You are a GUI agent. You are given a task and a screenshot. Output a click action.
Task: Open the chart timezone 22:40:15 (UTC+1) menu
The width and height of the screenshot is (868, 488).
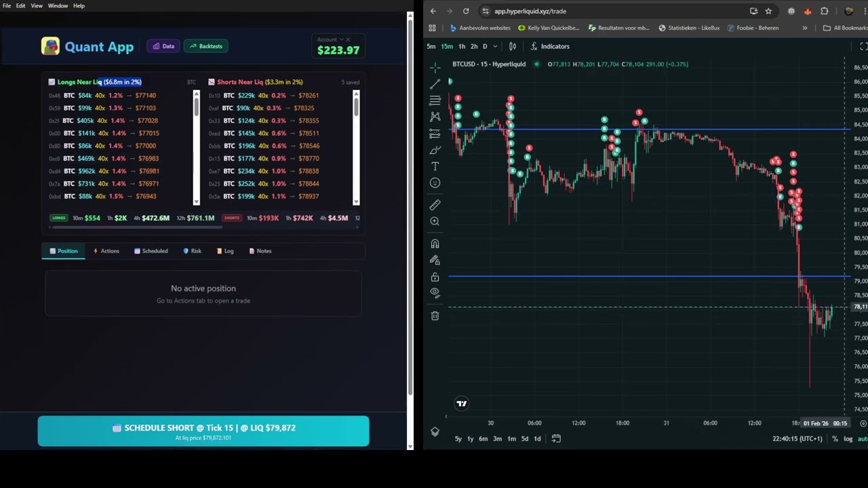tap(797, 439)
